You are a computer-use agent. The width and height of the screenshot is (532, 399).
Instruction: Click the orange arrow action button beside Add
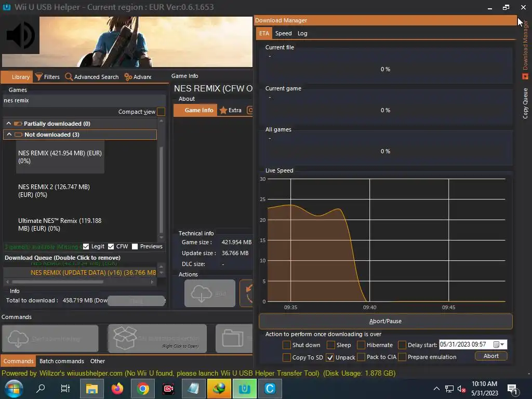point(246,293)
